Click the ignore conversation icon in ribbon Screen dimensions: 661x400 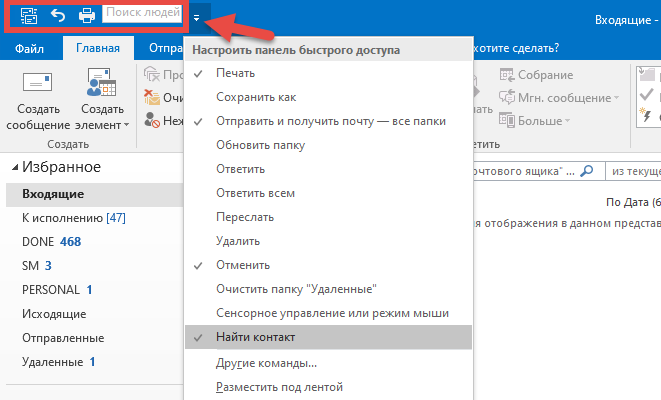click(x=152, y=75)
